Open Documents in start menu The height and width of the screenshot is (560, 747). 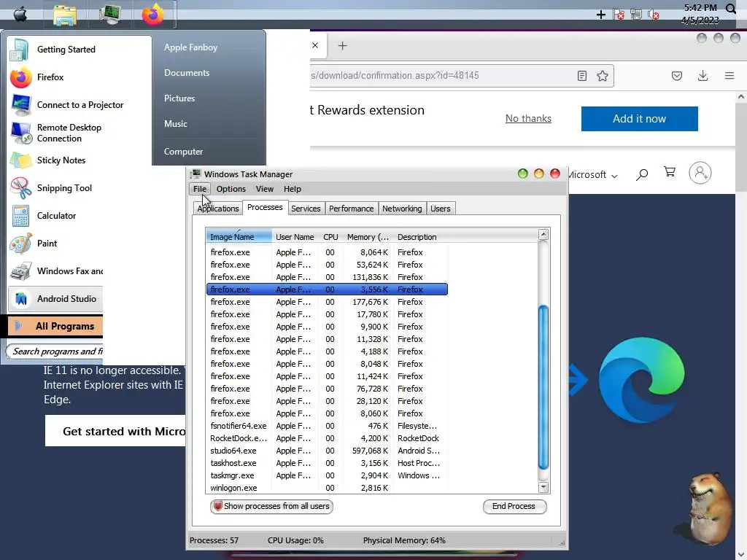(187, 73)
